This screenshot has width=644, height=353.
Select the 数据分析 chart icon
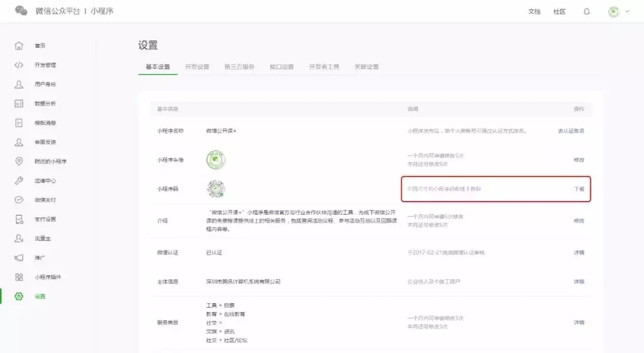19,104
